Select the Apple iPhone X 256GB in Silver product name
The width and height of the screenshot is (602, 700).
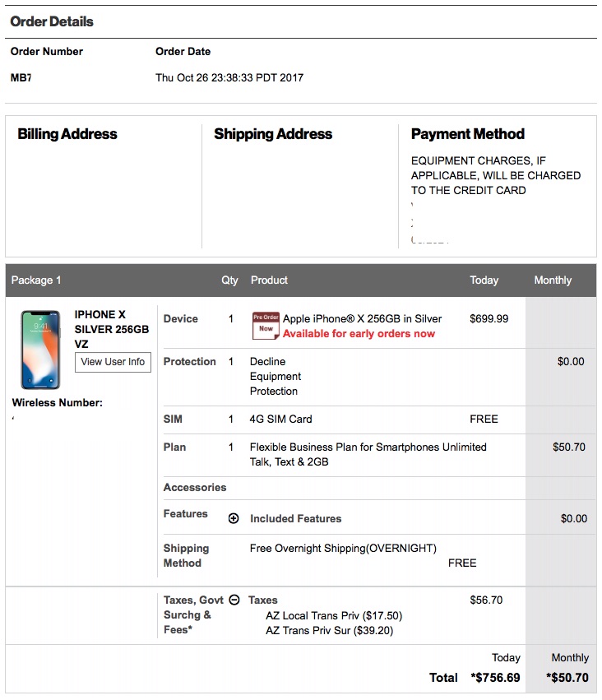363,319
